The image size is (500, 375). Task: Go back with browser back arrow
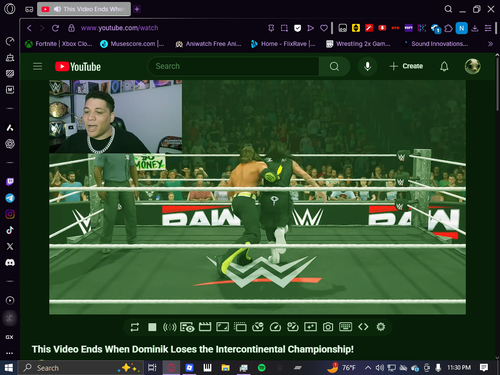[29, 28]
